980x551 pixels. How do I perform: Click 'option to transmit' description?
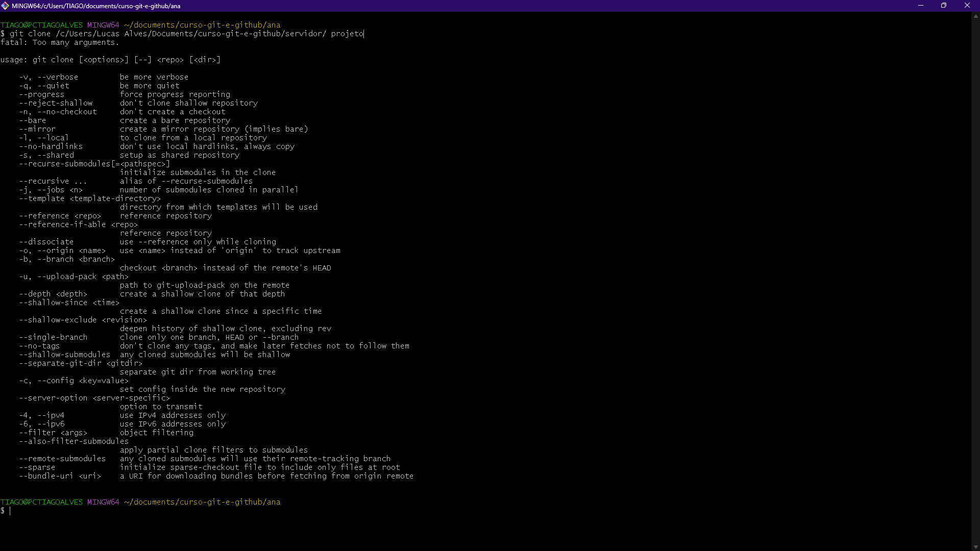coord(161,407)
